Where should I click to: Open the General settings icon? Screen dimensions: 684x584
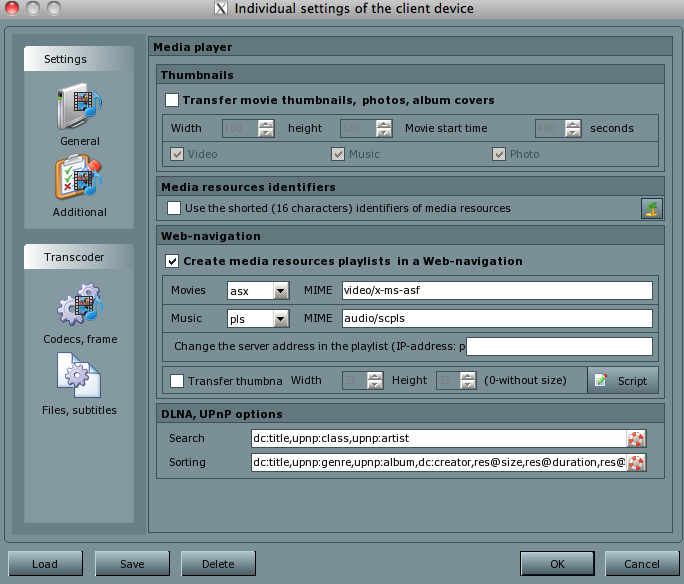click(79, 107)
